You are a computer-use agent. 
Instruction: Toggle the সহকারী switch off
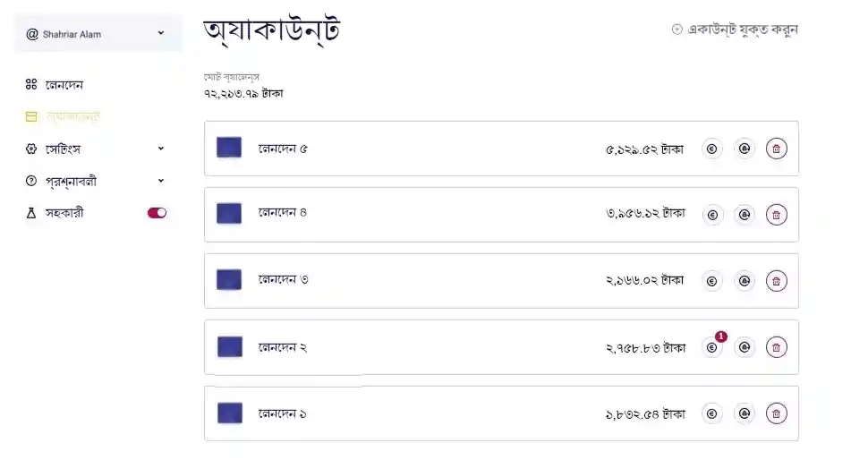tap(157, 213)
